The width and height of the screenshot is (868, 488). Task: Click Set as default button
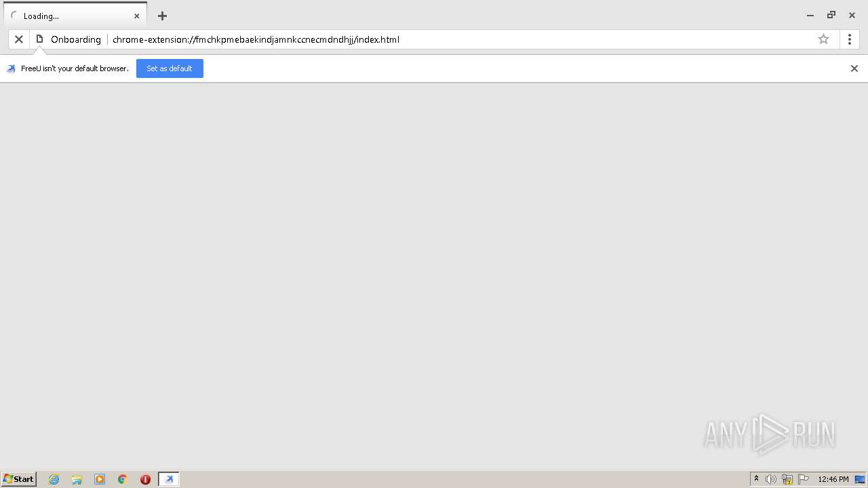coord(170,68)
